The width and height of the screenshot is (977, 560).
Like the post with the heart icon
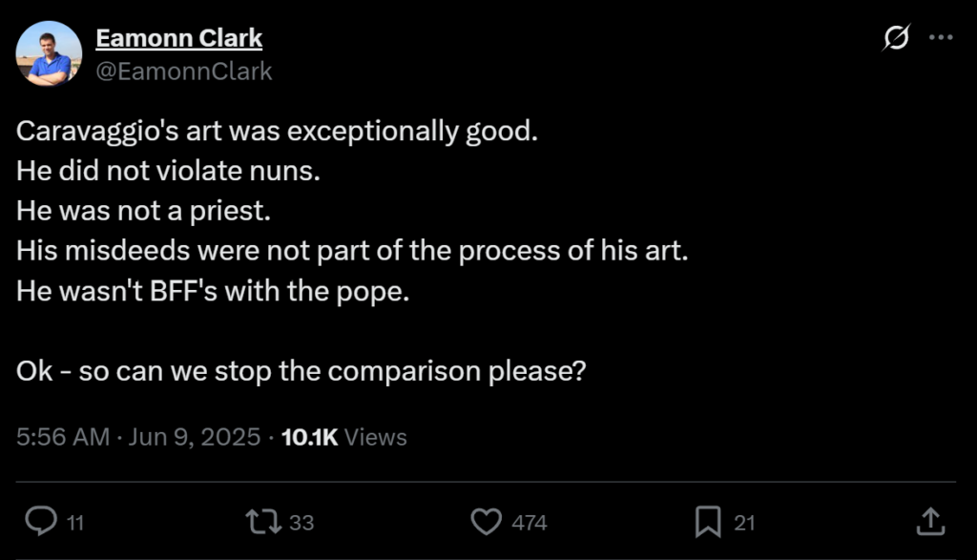(488, 521)
